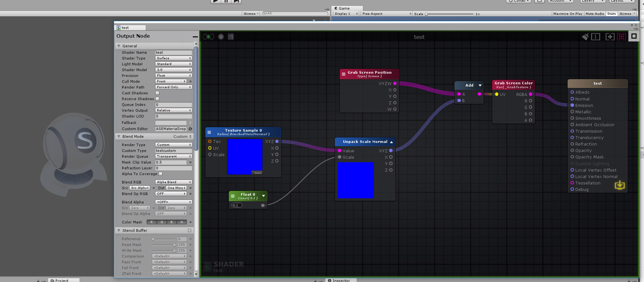
Task: Click Select on Texture Sample preview
Action: [x=257, y=173]
